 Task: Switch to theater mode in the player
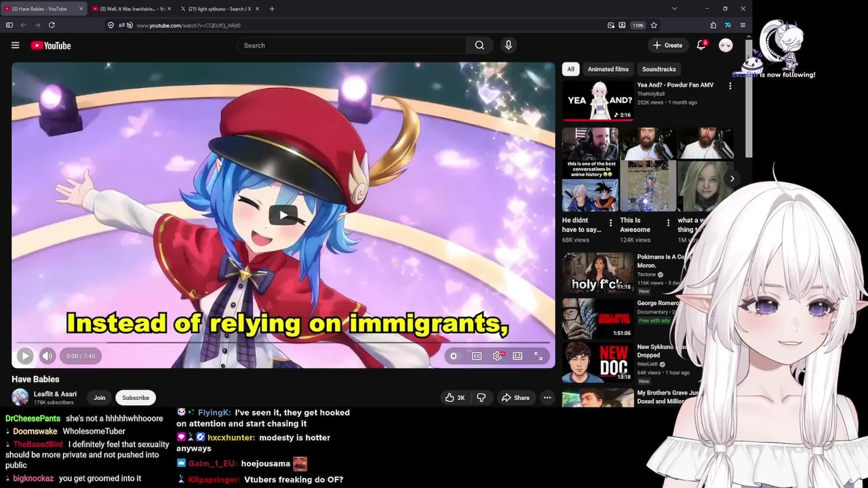(x=517, y=356)
